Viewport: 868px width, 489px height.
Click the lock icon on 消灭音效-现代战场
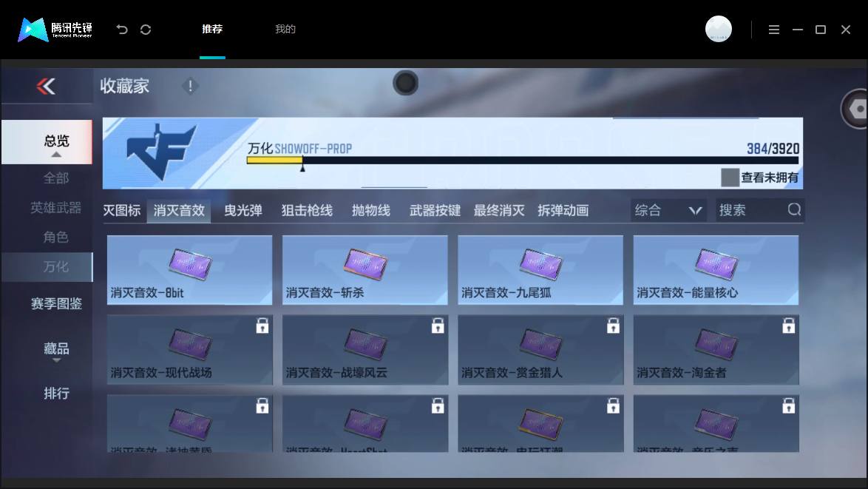262,326
